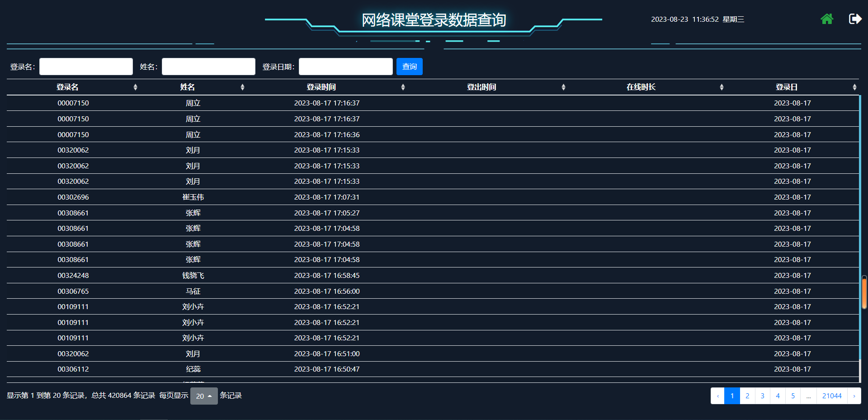868x420 pixels.
Task: Jump to last page 21044
Action: (x=832, y=396)
